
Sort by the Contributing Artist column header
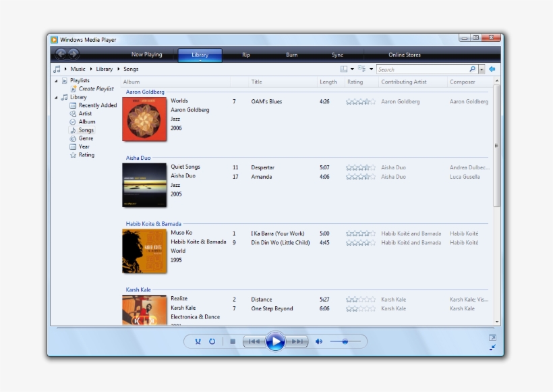[x=413, y=82]
